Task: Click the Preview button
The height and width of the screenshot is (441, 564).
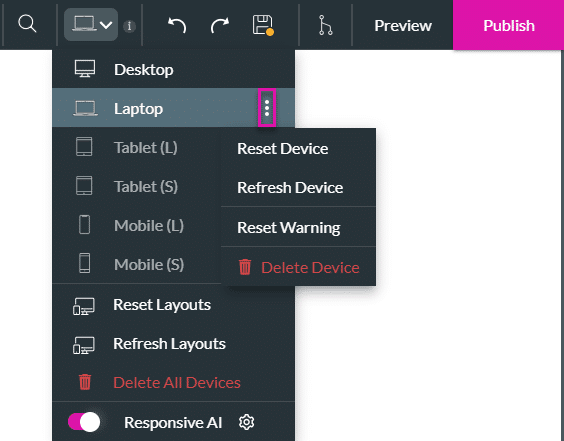Action: point(403,26)
